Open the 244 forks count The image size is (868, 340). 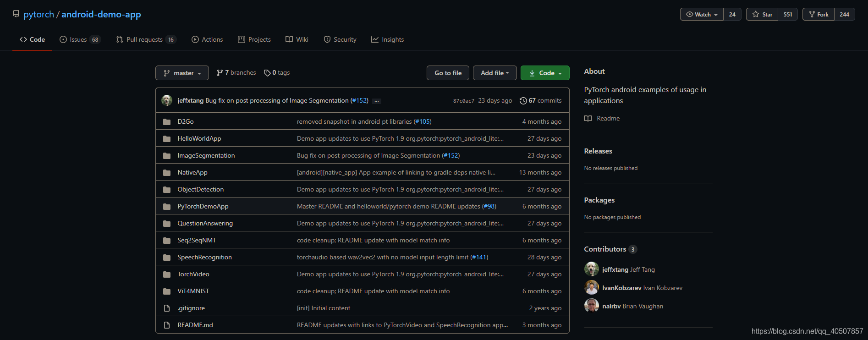(x=845, y=14)
